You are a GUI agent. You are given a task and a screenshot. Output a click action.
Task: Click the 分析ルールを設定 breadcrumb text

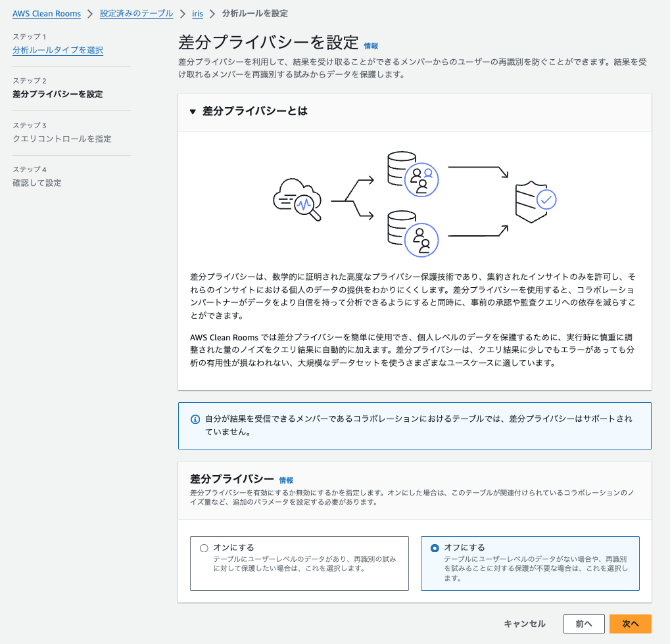click(x=254, y=14)
